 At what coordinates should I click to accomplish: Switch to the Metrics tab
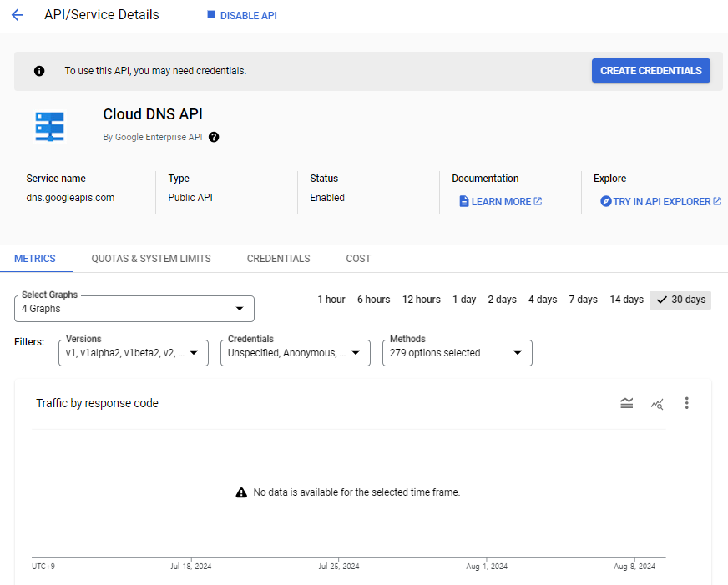(35, 259)
